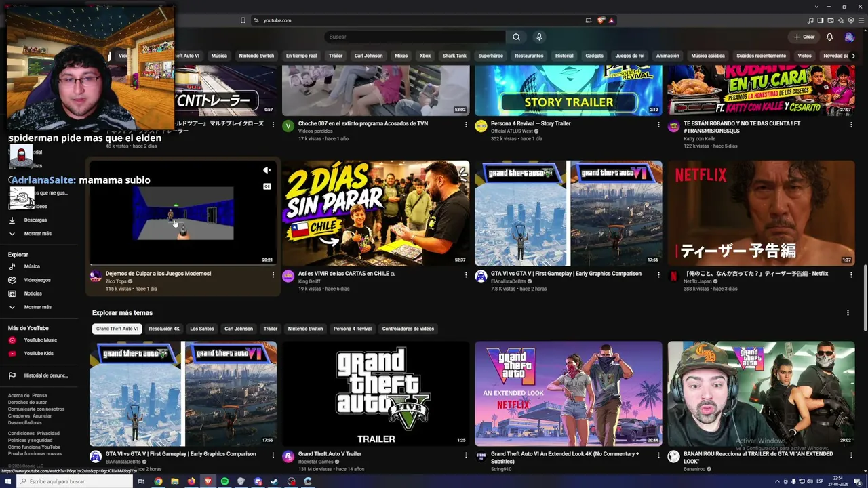The image size is (868, 488).
Task: Click the music note playlist icon in the browser toolbar
Action: pyautogui.click(x=811, y=20)
